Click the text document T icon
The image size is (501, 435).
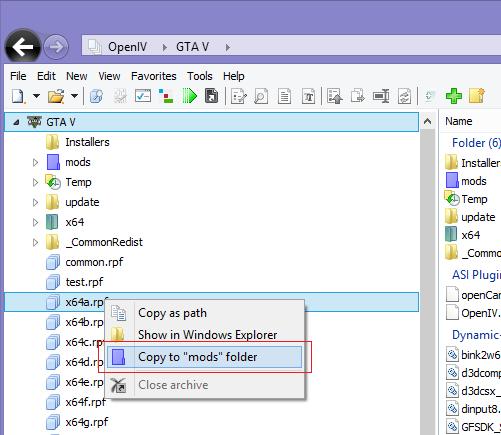308,96
